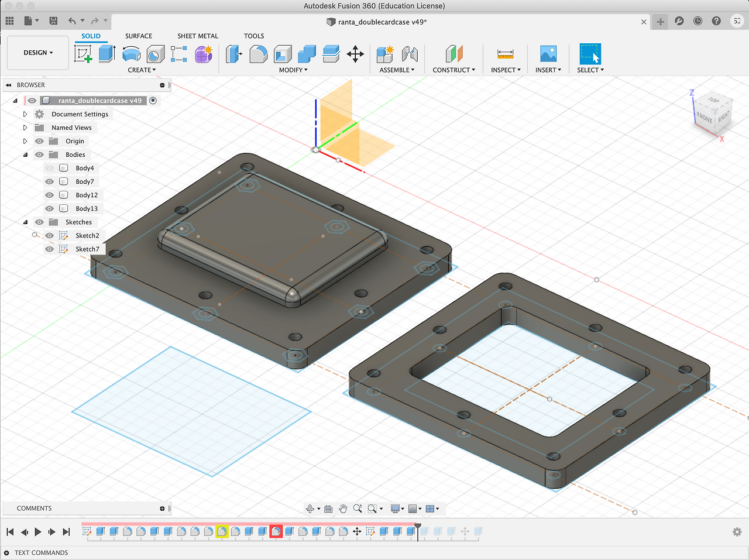This screenshot has width=749, height=560.
Task: Select the Revolve tool
Action: coord(131,54)
